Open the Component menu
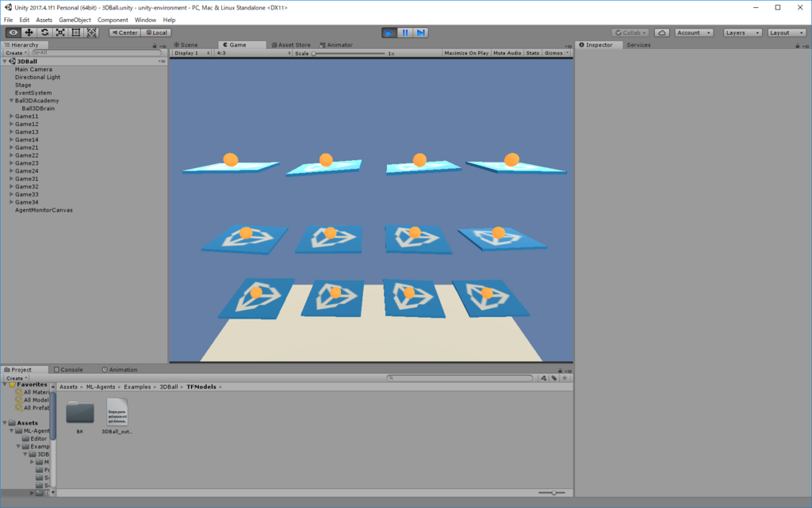Image resolution: width=812 pixels, height=508 pixels. click(x=113, y=20)
